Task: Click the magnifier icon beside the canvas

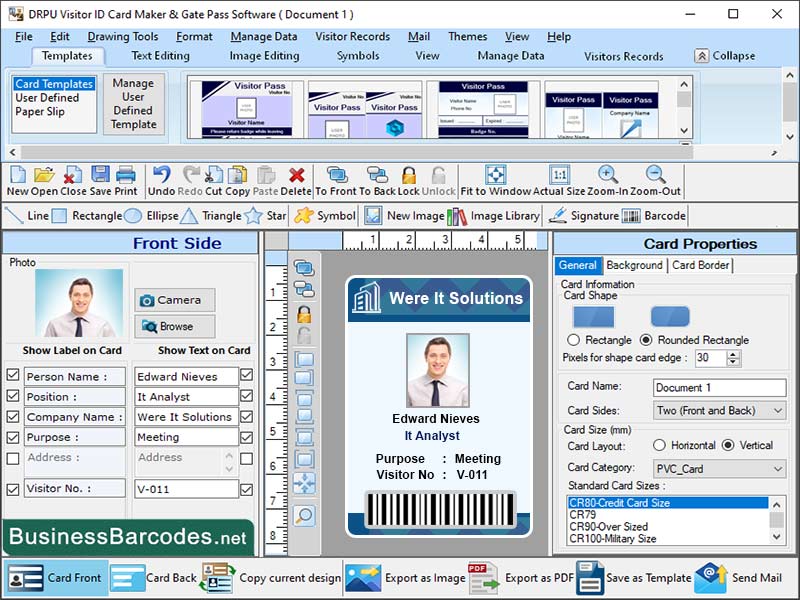Action: coord(305,516)
